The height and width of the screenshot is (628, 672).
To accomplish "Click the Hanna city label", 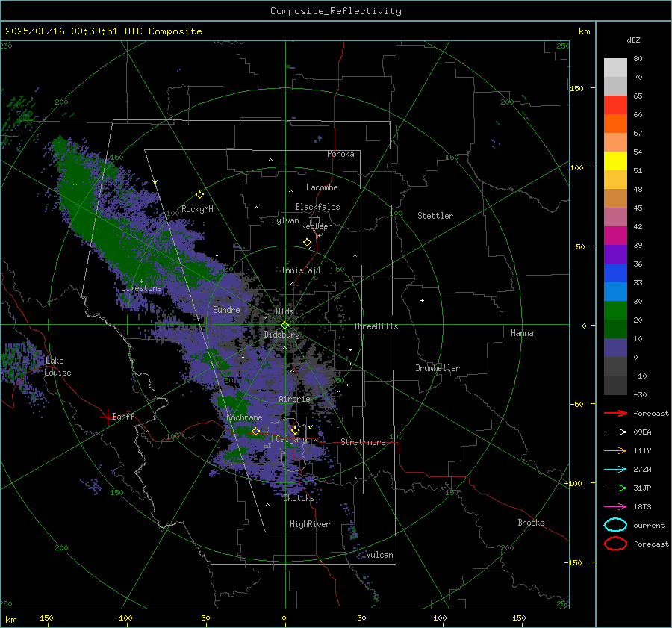I will [x=522, y=333].
